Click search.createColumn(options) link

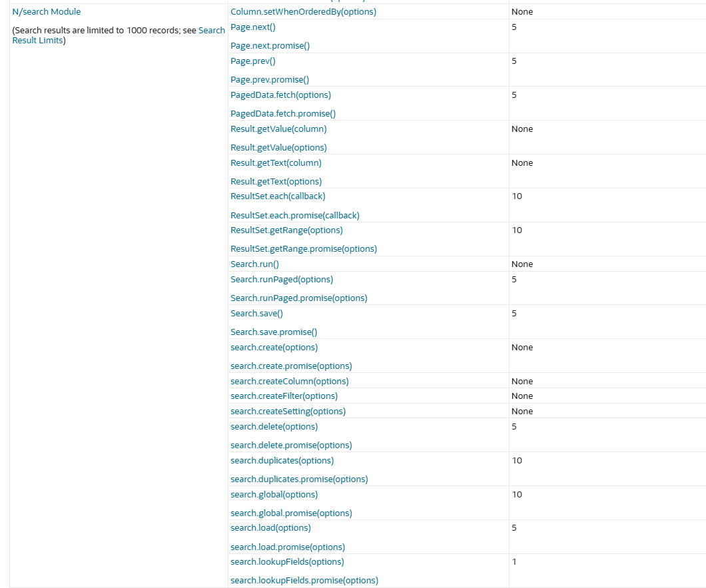tap(289, 382)
